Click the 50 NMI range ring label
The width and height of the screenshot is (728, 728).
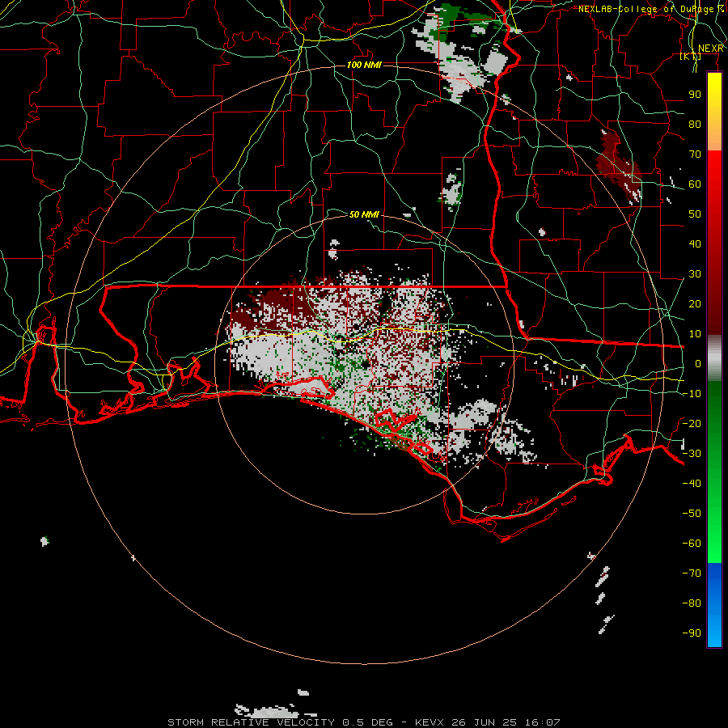point(364,214)
